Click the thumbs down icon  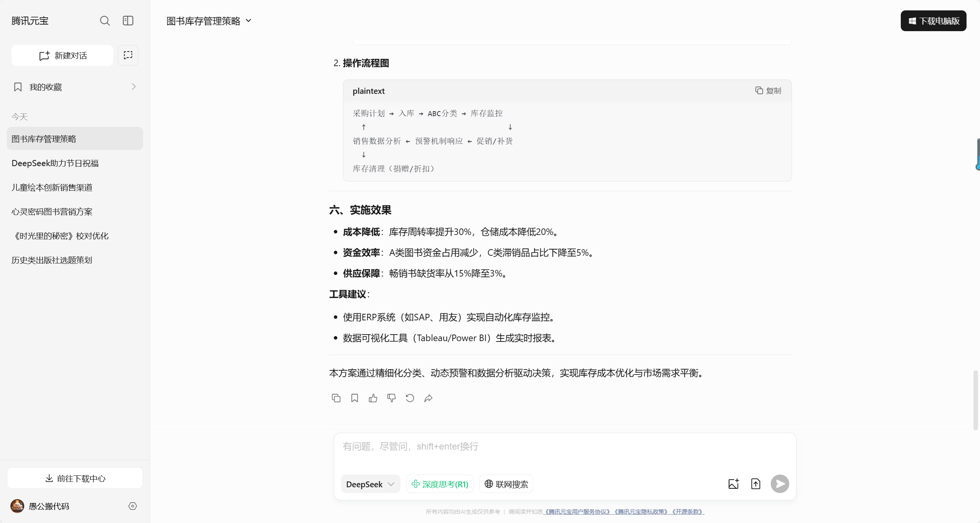pos(392,398)
